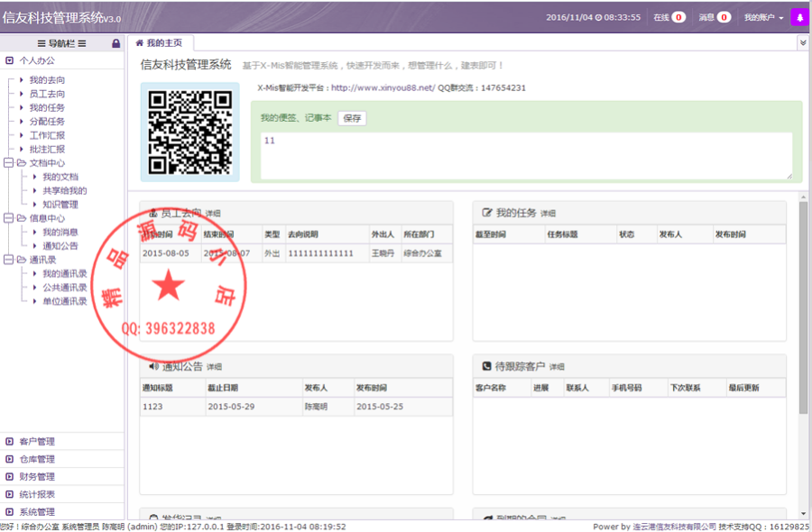Open the http://www.xinyou88.net/ link

383,88
